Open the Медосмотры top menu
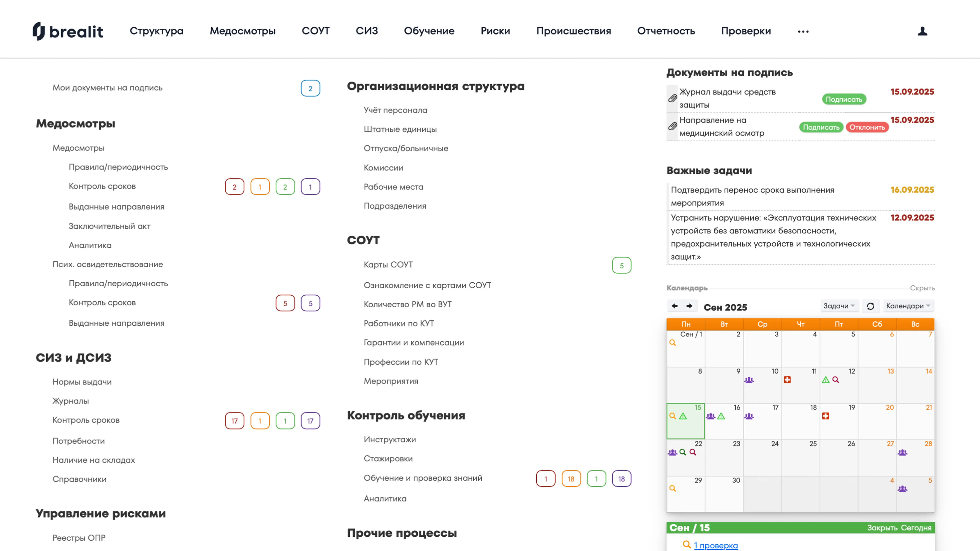The image size is (980, 551). (x=243, y=31)
